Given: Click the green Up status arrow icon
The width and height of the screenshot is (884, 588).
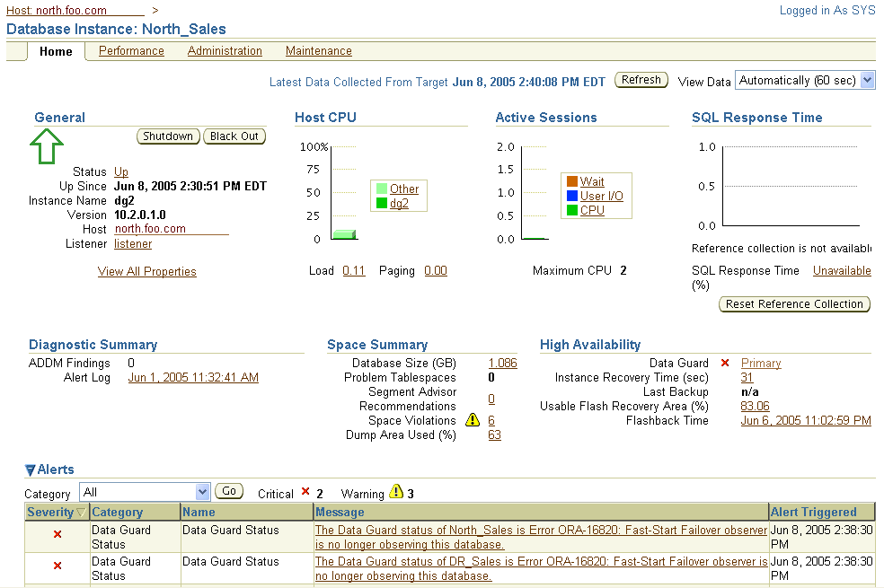Looking at the screenshot, I should (x=46, y=145).
